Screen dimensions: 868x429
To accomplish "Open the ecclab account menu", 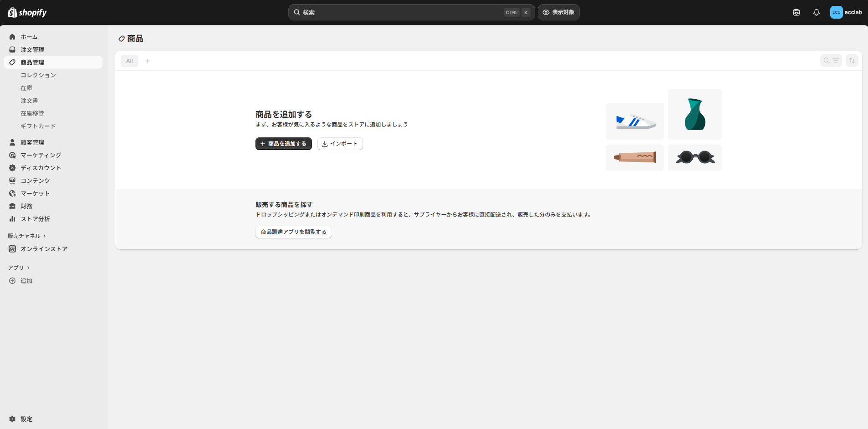I will (x=846, y=12).
